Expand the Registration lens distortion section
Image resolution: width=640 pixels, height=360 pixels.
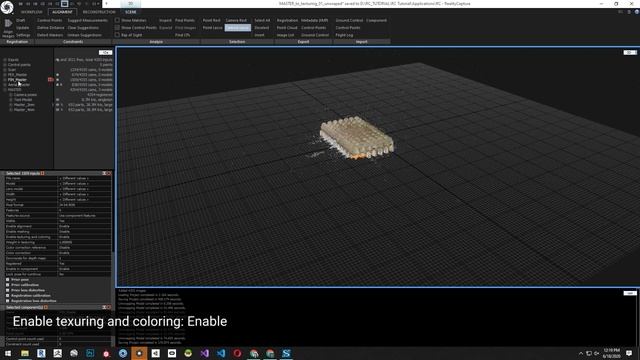(8, 301)
